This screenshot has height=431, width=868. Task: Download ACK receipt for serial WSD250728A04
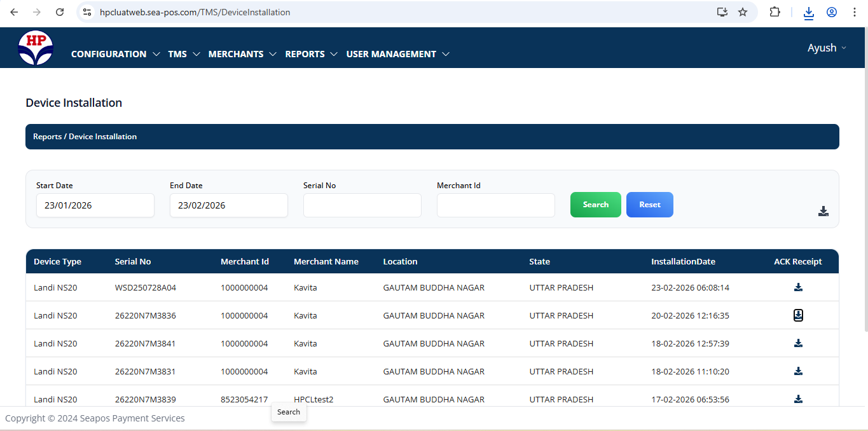point(798,287)
